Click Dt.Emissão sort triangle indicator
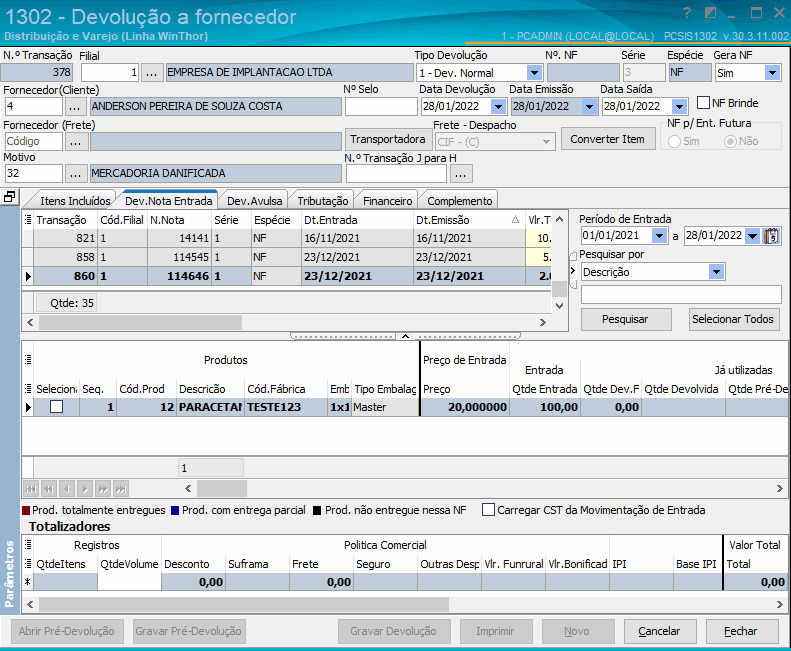 [x=515, y=220]
